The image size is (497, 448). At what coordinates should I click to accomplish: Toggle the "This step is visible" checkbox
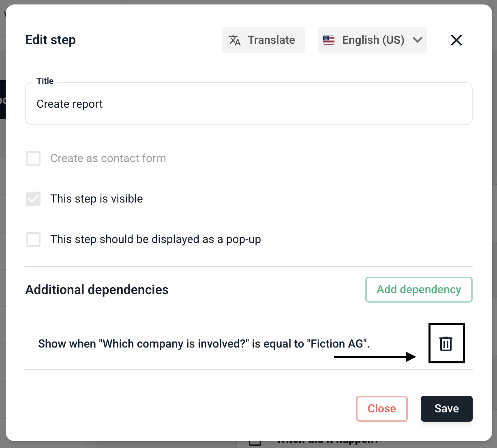[33, 199]
